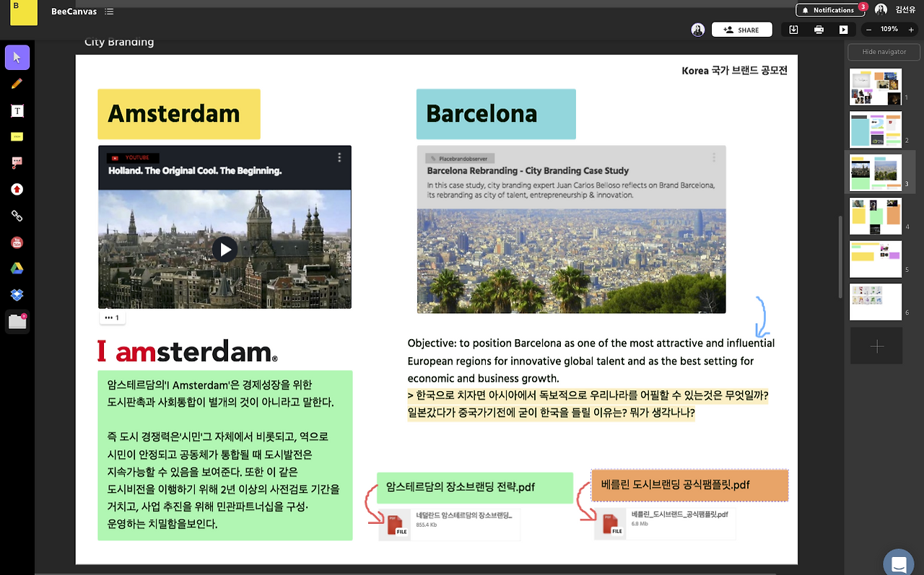Screen dimensions: 924x575
Task: Go to page 5 thumbnail
Action: click(876, 259)
